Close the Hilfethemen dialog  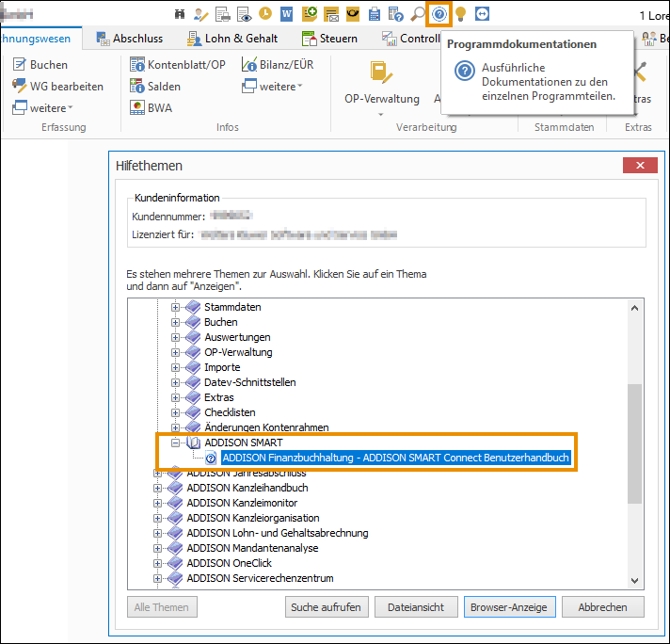[x=640, y=165]
